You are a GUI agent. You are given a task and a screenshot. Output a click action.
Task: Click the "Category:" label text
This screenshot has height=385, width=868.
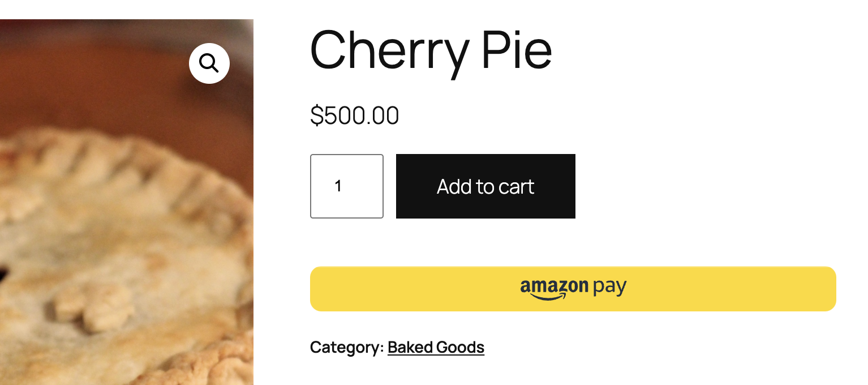pyautogui.click(x=347, y=347)
